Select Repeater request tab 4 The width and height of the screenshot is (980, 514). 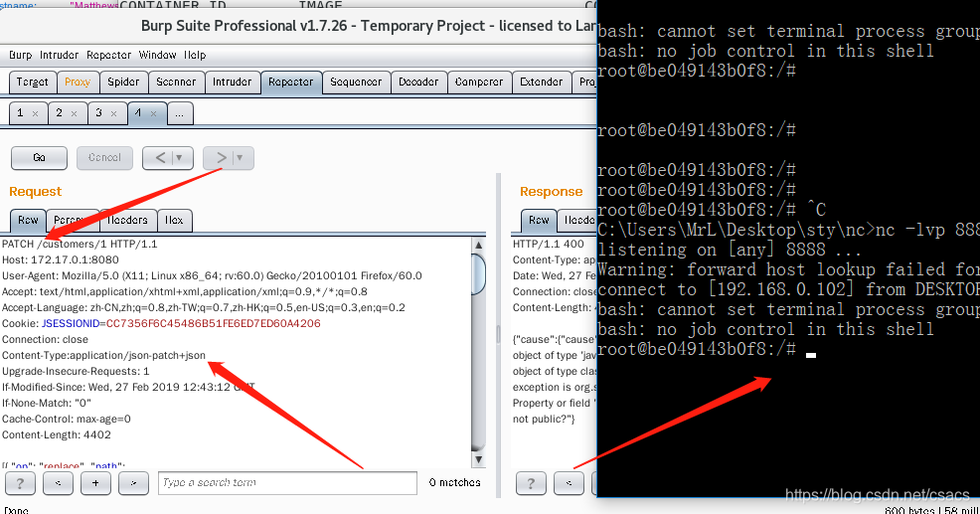point(138,113)
